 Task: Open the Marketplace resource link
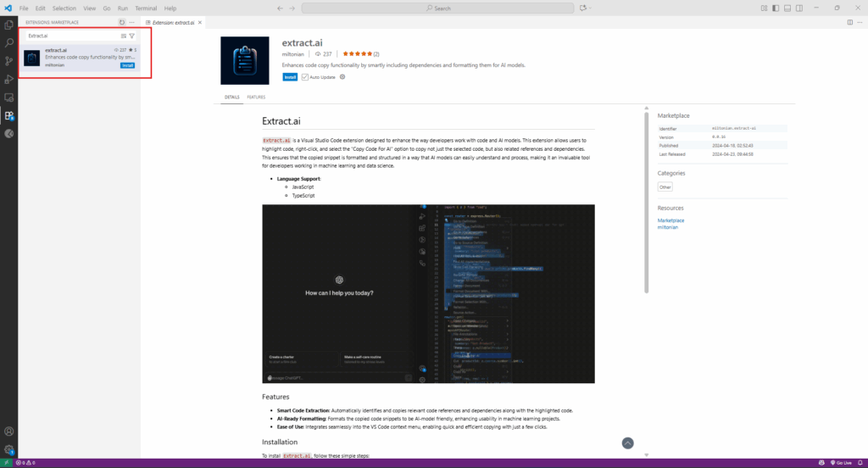coord(671,220)
